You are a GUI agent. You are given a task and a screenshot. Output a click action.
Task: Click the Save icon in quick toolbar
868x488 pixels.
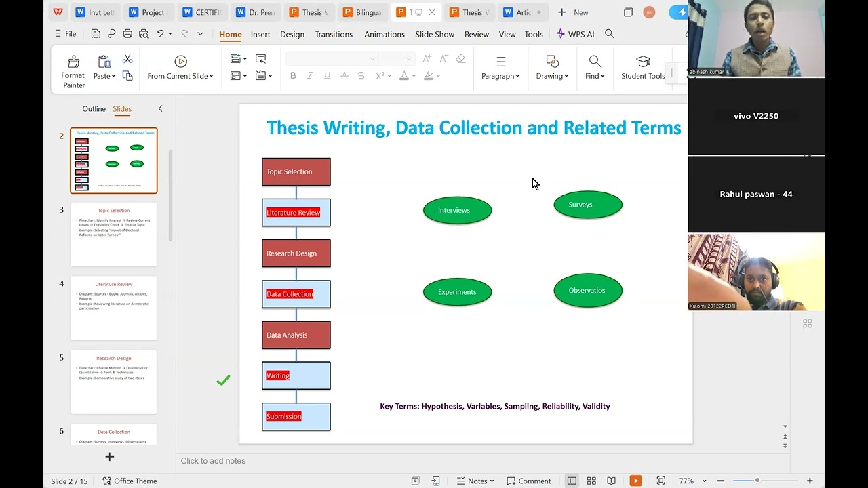point(96,34)
